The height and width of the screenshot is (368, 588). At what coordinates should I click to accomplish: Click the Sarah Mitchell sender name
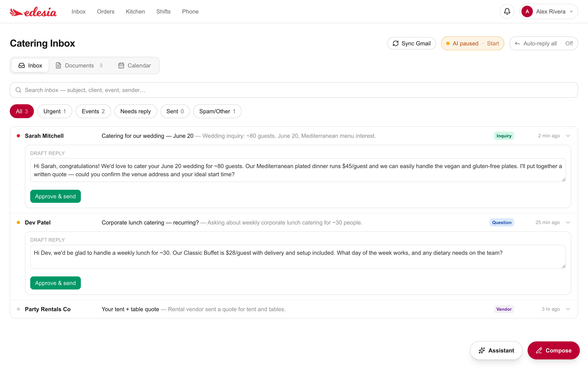point(44,136)
